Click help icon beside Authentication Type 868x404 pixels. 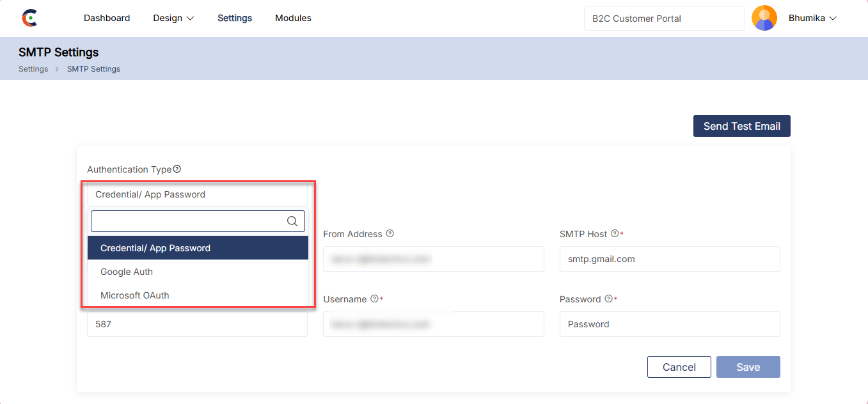coord(177,169)
